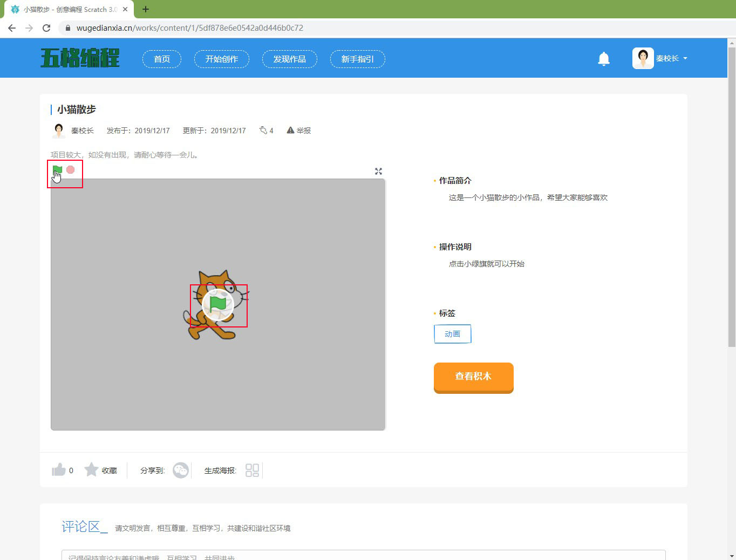Click the red stop button above stage
The height and width of the screenshot is (560, 736).
(71, 169)
